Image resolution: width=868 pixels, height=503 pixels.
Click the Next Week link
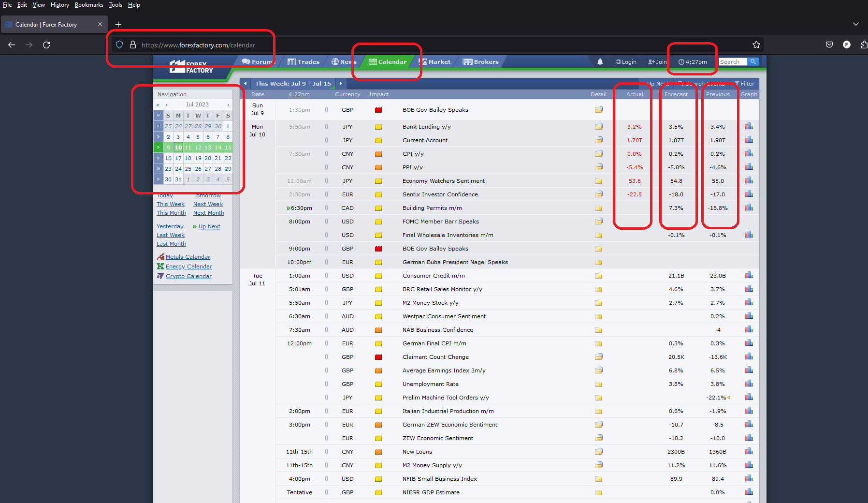click(x=208, y=204)
